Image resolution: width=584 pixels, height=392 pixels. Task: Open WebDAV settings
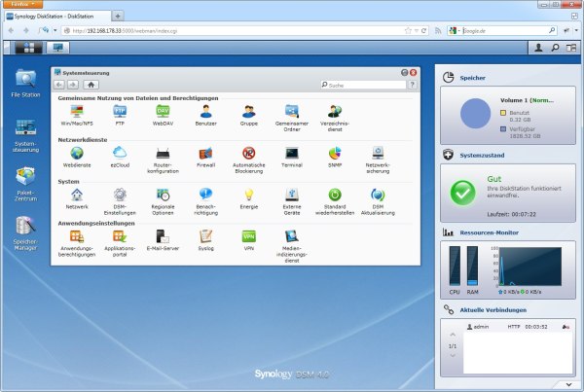coord(164,115)
